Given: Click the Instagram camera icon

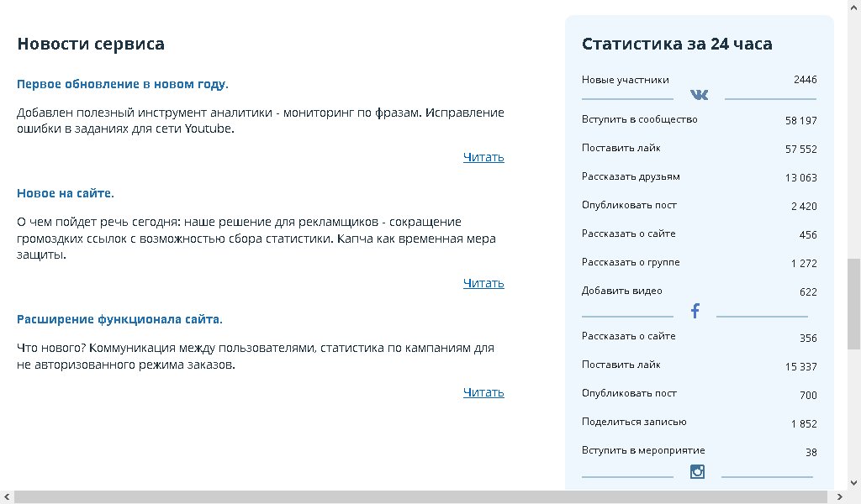Looking at the screenshot, I should pos(697,471).
